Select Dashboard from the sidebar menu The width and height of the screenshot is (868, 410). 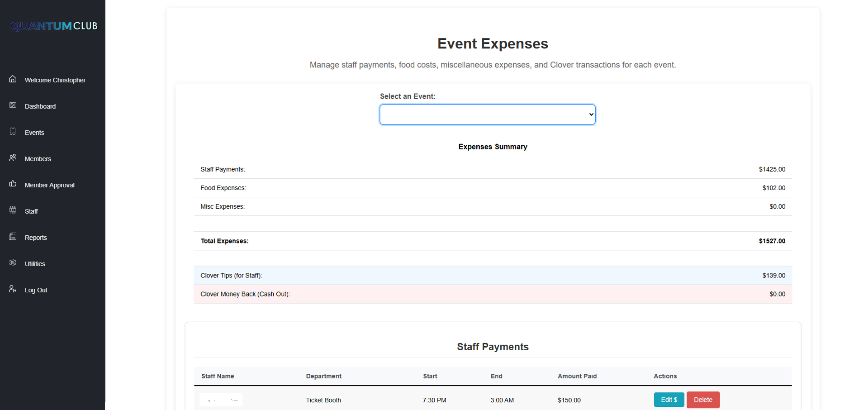point(40,106)
